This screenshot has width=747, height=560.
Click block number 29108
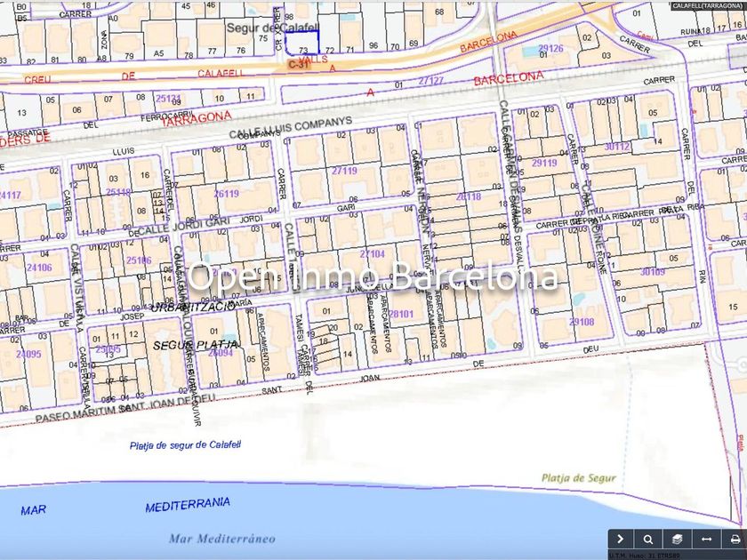point(582,322)
